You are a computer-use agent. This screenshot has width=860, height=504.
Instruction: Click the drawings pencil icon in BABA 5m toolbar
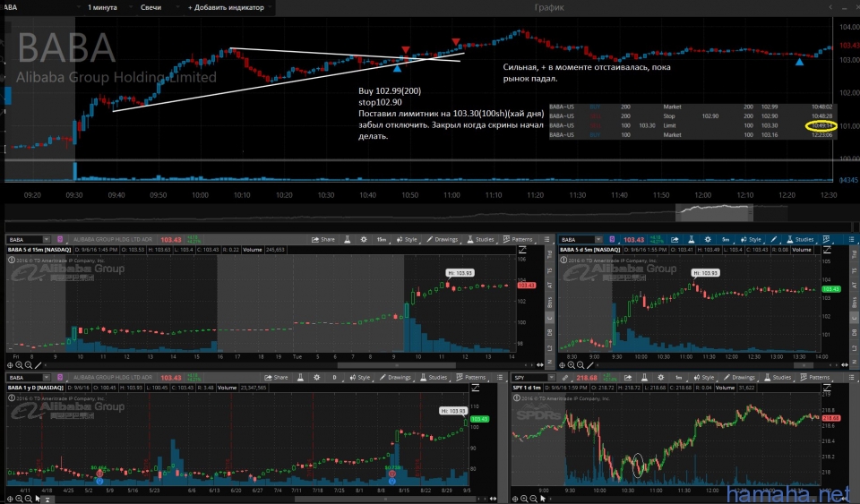773,239
